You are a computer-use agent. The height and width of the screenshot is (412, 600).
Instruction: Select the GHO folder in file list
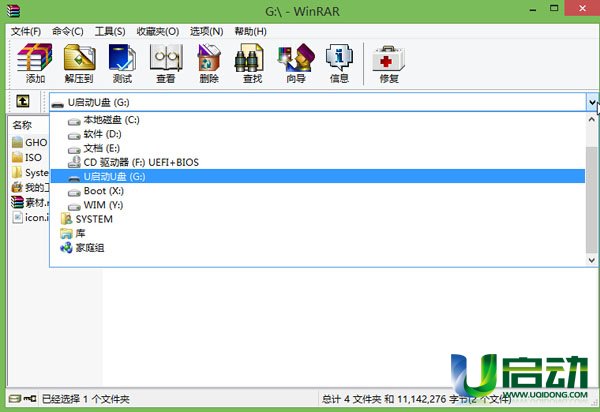pyautogui.click(x=30, y=142)
